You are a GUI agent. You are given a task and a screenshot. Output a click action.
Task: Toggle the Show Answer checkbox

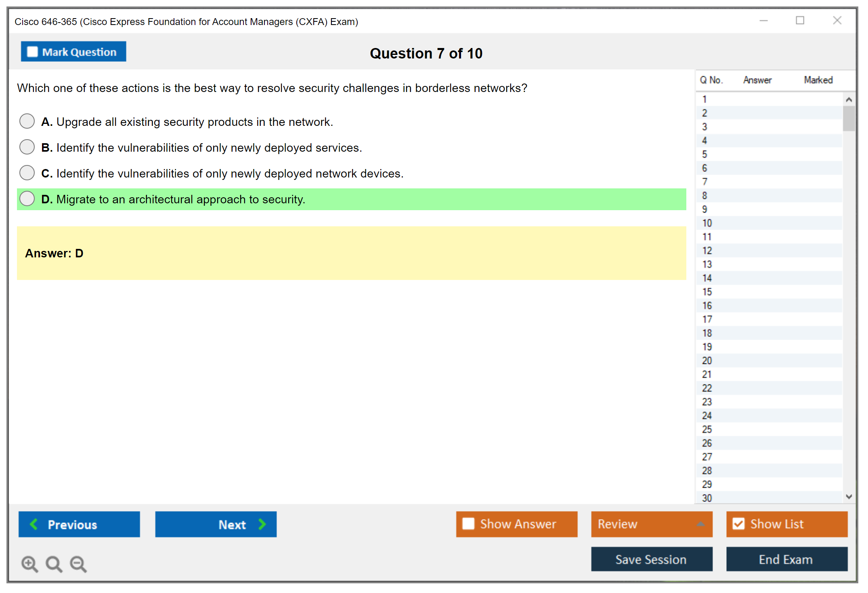pyautogui.click(x=468, y=524)
